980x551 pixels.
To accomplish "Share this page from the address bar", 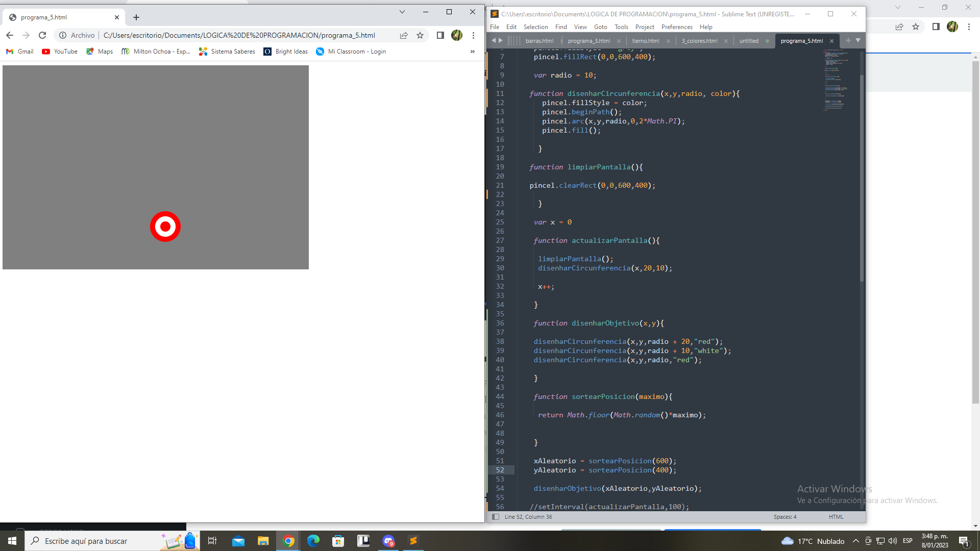I will (404, 35).
